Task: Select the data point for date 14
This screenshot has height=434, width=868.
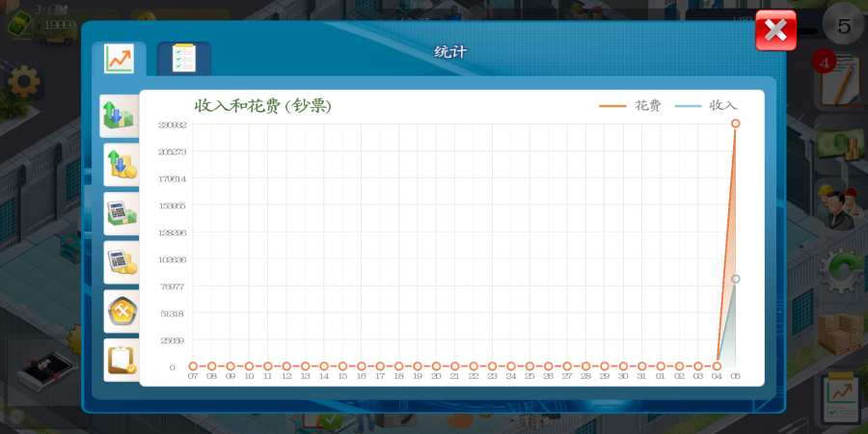Action: tap(324, 366)
